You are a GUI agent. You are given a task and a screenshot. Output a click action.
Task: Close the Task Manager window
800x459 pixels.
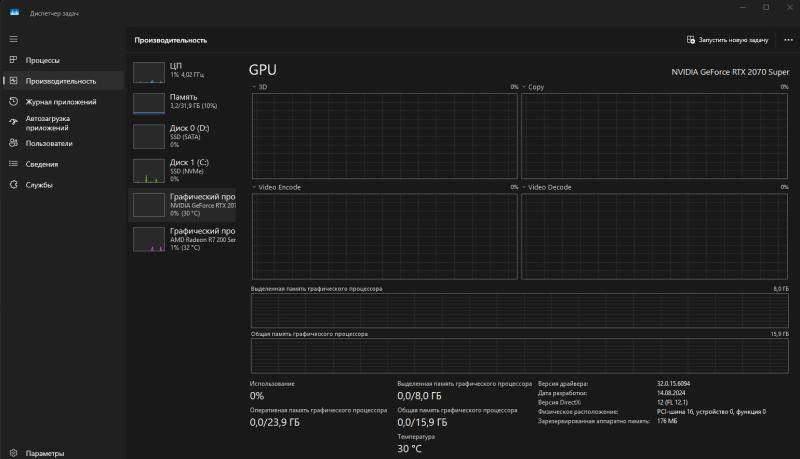789,7
